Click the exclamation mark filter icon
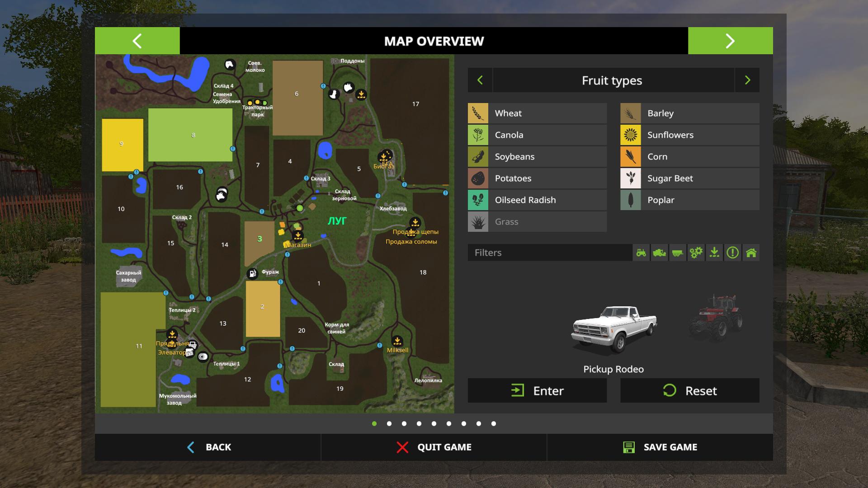 (732, 253)
